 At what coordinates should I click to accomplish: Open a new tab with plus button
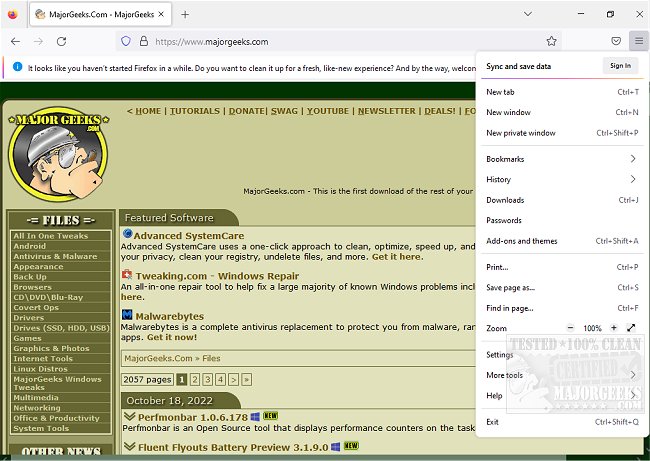(x=185, y=15)
